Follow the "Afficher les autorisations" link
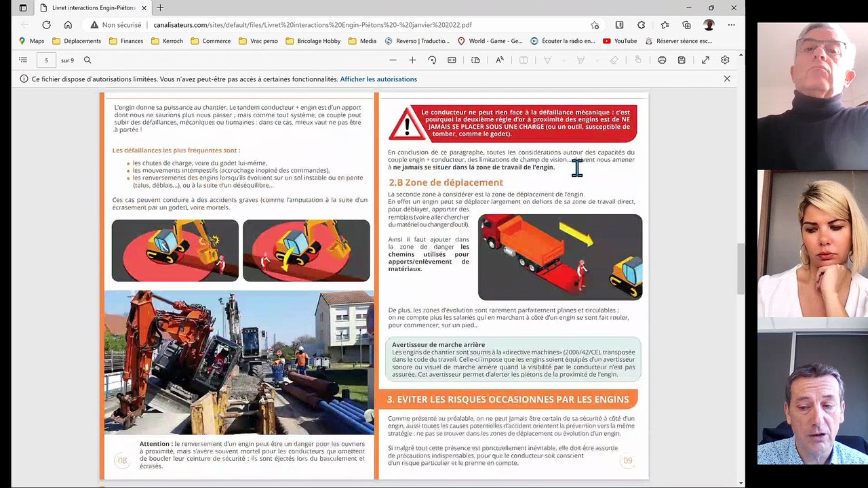The image size is (868, 488). click(x=378, y=79)
